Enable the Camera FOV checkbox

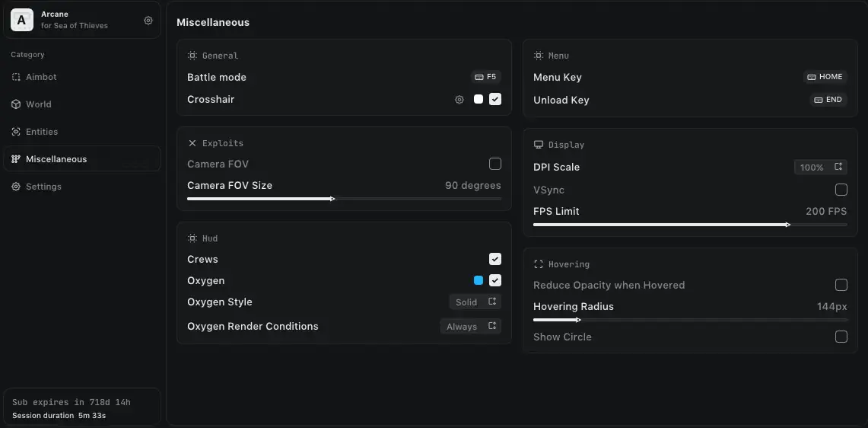(x=495, y=164)
